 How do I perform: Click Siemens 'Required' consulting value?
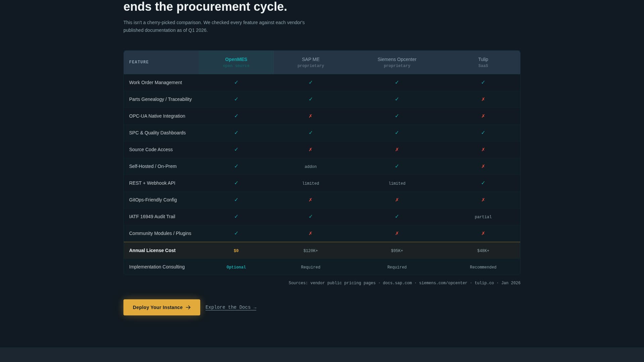397,267
